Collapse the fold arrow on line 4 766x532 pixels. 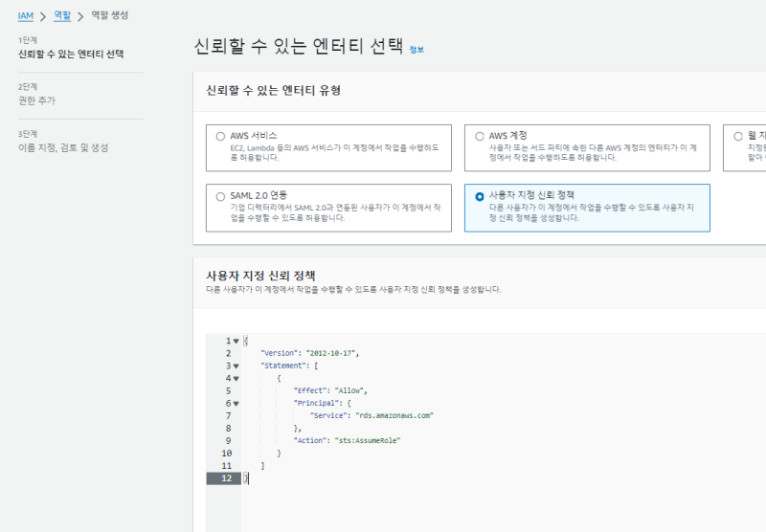click(x=236, y=378)
